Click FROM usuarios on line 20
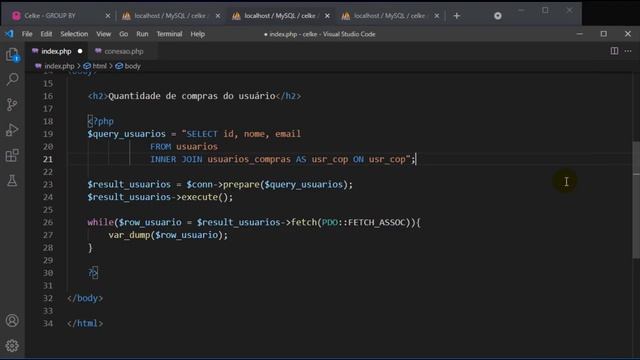The width and height of the screenshot is (640, 360). tap(184, 147)
